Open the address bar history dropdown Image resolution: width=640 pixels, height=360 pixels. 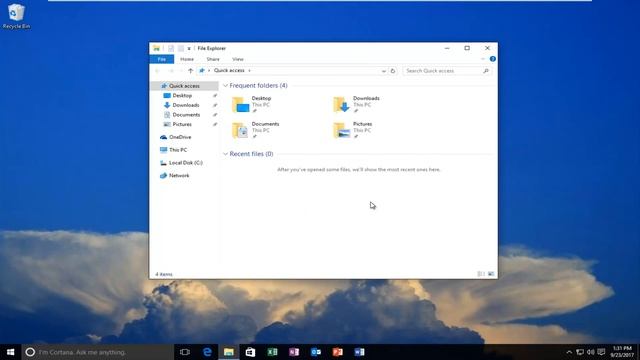coord(384,71)
